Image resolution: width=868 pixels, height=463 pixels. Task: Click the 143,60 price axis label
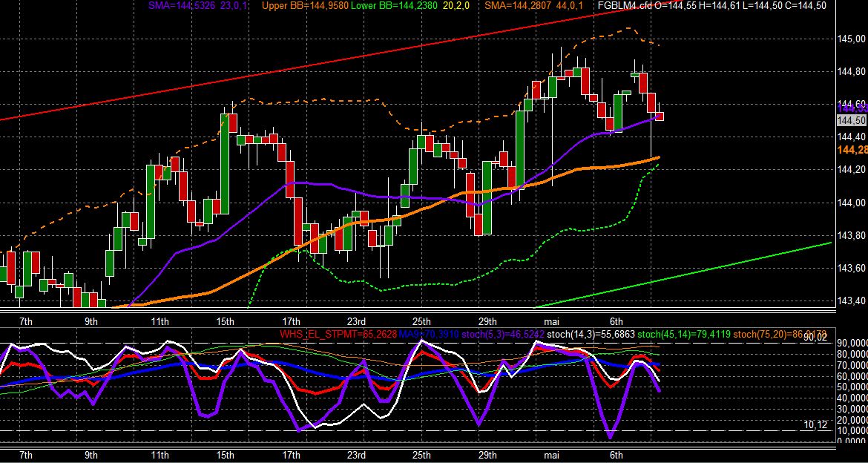pyautogui.click(x=852, y=268)
